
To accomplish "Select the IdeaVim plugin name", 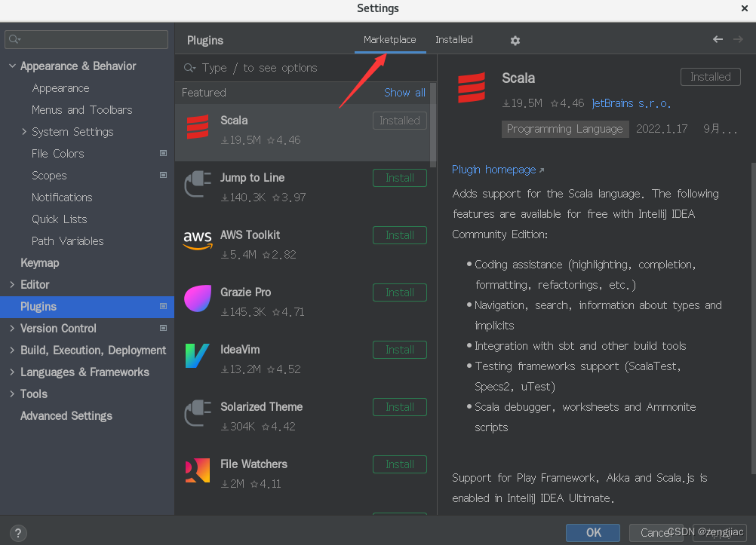I will [x=240, y=349].
